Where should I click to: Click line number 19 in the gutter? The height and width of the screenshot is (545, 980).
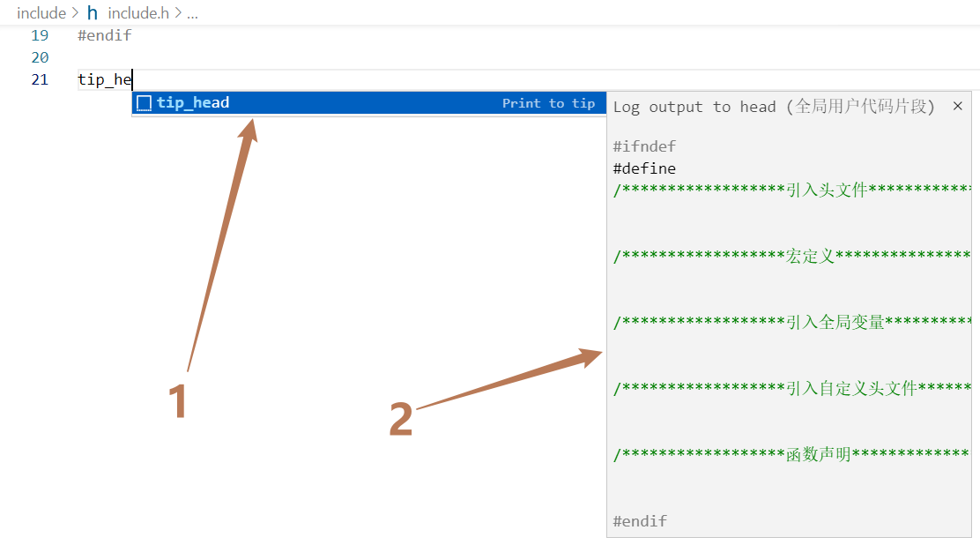pos(40,36)
